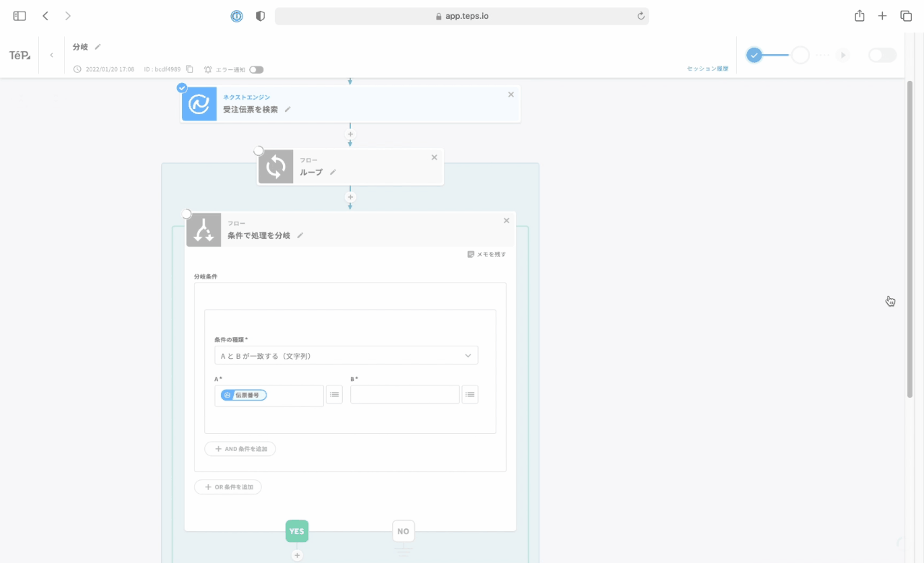This screenshot has width=924, height=563.
Task: Select the YES branch label
Action: click(x=297, y=531)
